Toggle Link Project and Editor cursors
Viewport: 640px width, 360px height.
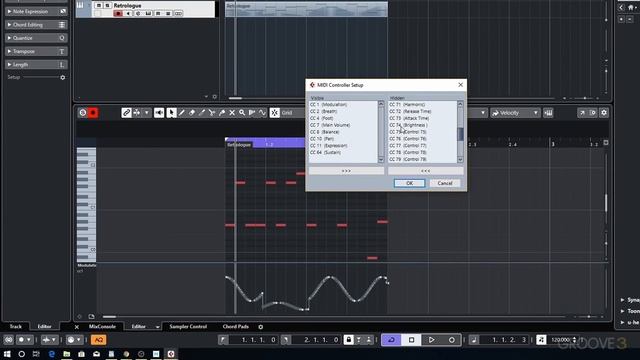[x=127, y=113]
